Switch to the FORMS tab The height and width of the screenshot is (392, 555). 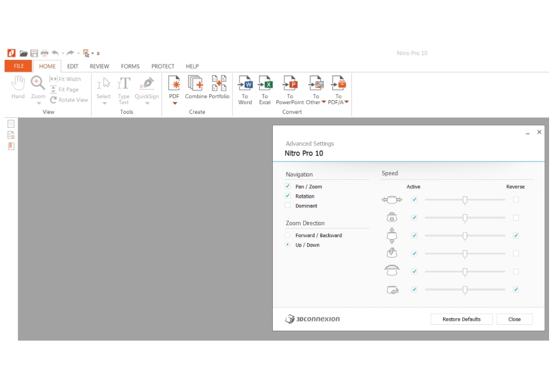pyautogui.click(x=131, y=66)
